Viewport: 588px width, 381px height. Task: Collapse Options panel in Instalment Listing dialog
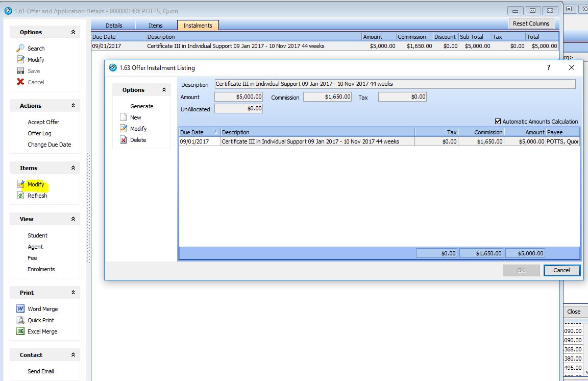pos(164,90)
